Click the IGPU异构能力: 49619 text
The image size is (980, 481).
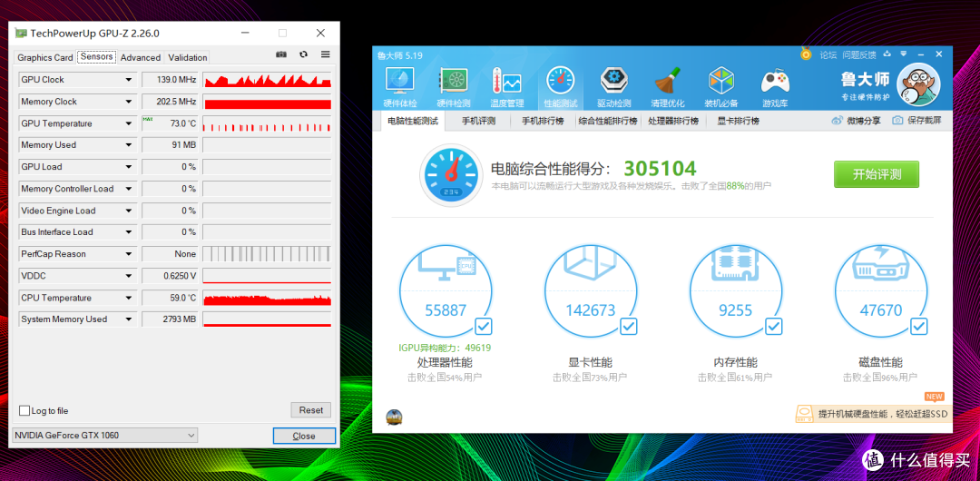(x=445, y=348)
